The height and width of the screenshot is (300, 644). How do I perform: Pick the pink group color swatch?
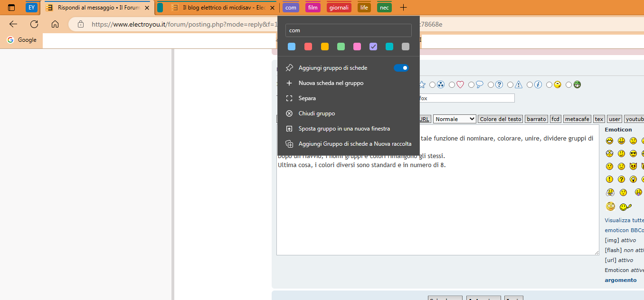357,47
